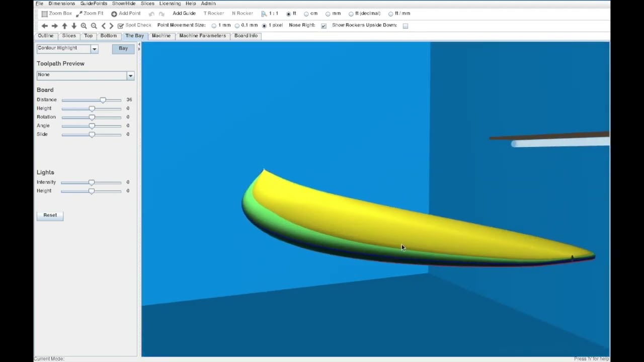Click the Board Rotation slider handle
The height and width of the screenshot is (362, 644).
coord(92,117)
